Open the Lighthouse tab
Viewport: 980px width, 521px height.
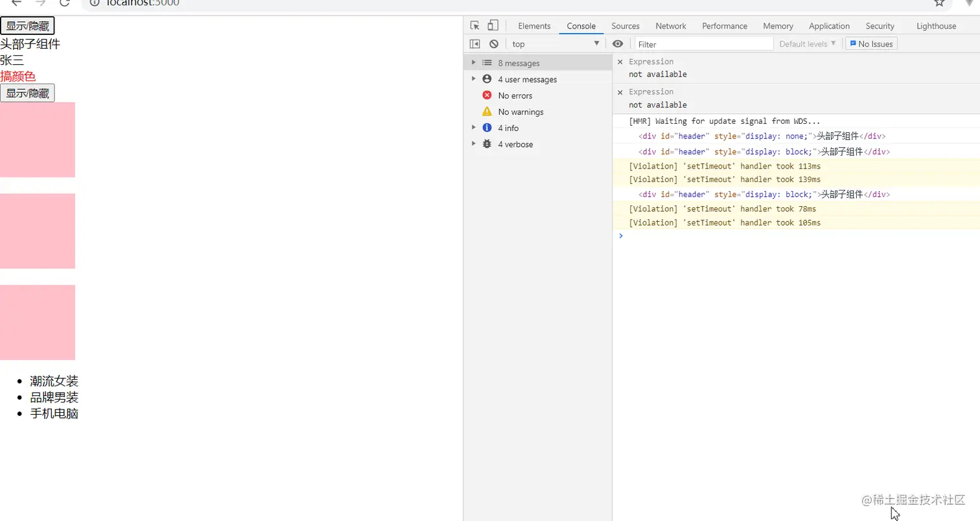[936, 26]
